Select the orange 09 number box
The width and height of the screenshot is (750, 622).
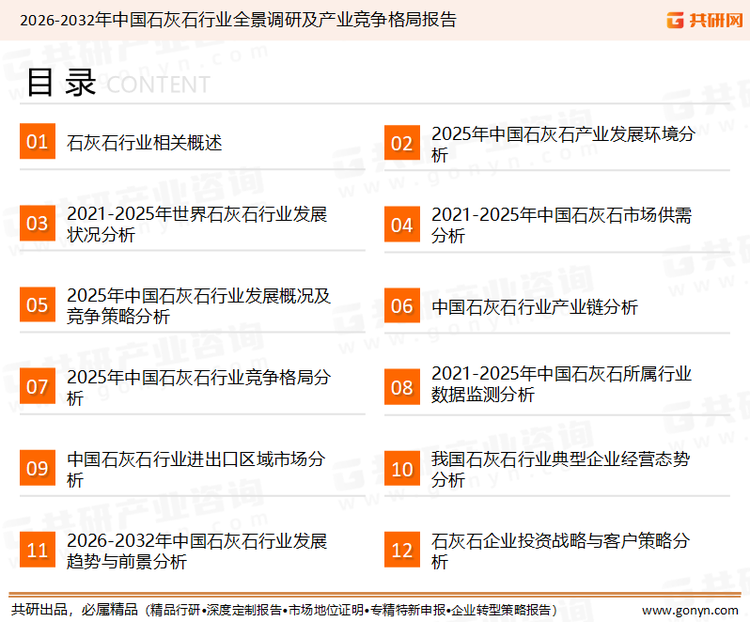click(x=37, y=468)
